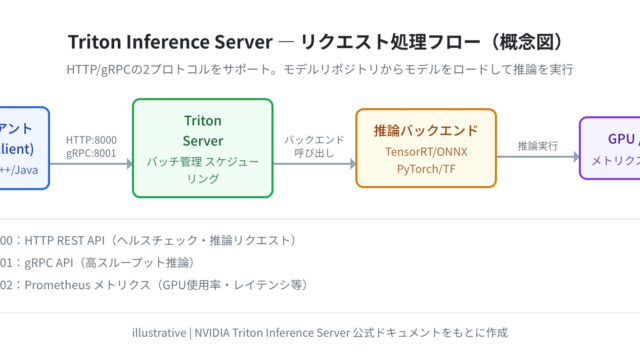Screen dimensions: 640x360
Task: Click the HTTP:8000 gRPC:8001 arrow label
Action: pos(91,147)
